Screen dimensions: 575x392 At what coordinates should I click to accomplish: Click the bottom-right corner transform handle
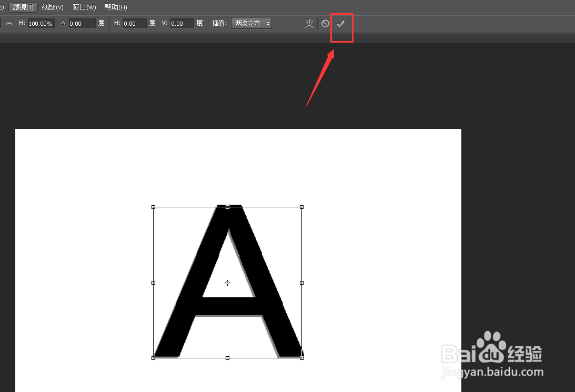click(x=302, y=358)
